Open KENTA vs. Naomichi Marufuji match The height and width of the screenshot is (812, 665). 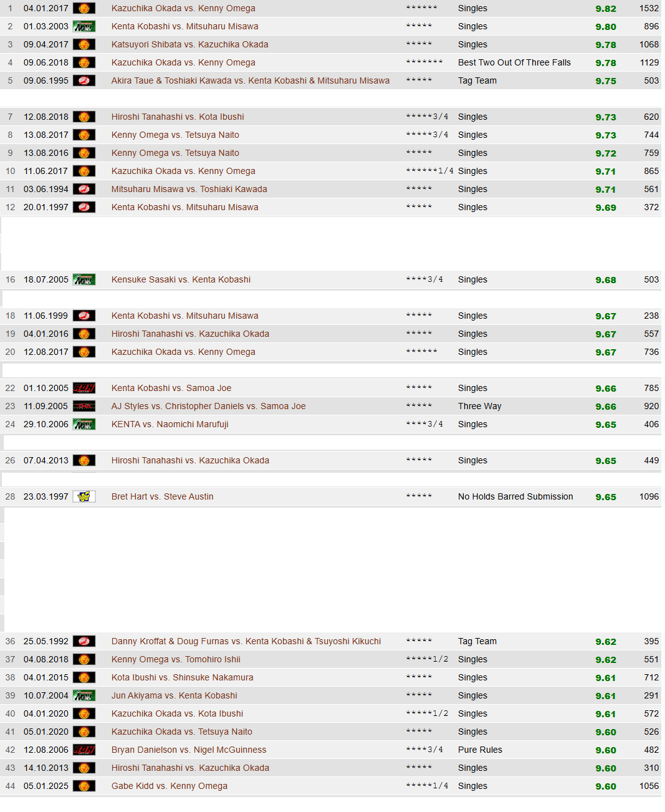(x=170, y=424)
